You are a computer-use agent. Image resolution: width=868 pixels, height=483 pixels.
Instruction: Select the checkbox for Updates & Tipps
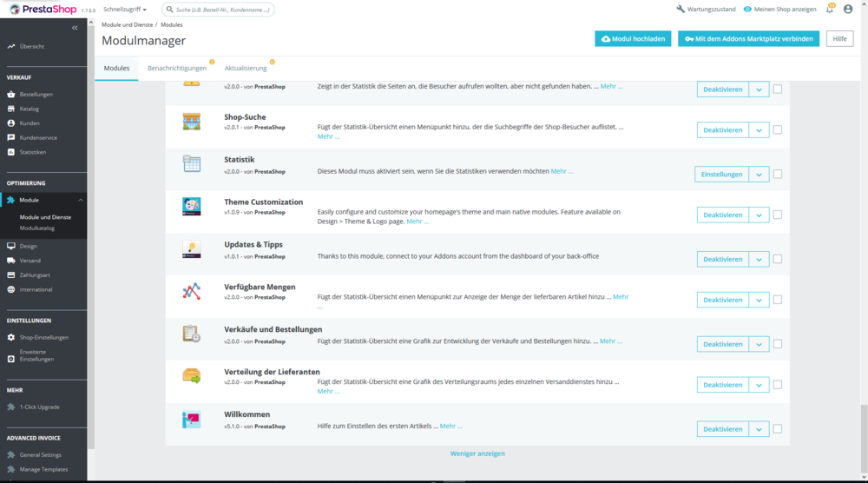[778, 259]
